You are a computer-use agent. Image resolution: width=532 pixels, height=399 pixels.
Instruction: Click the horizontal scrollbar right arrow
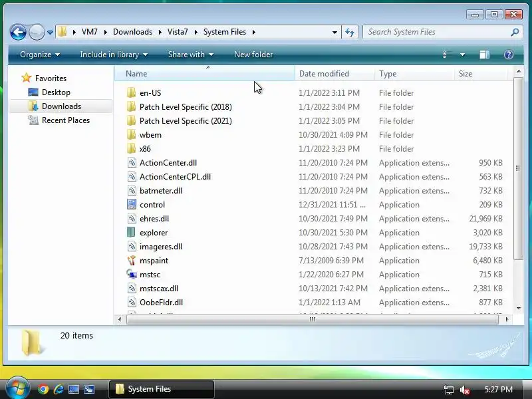click(x=507, y=319)
